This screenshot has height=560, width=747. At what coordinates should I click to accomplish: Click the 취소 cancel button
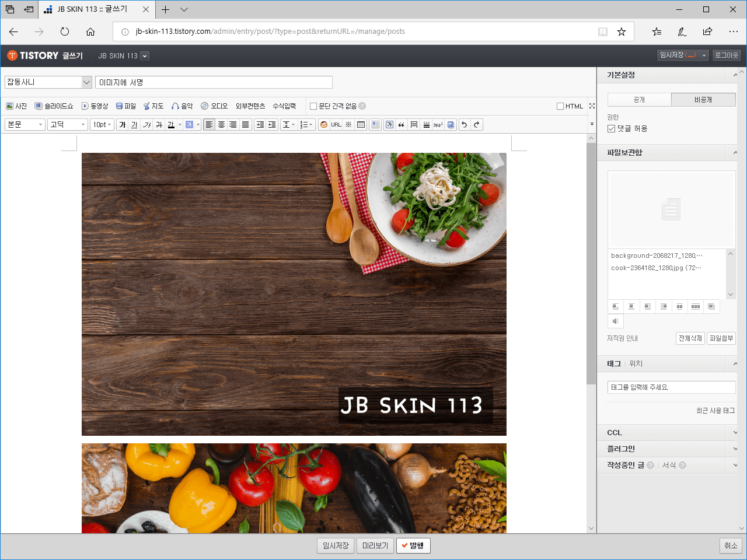tap(731, 546)
